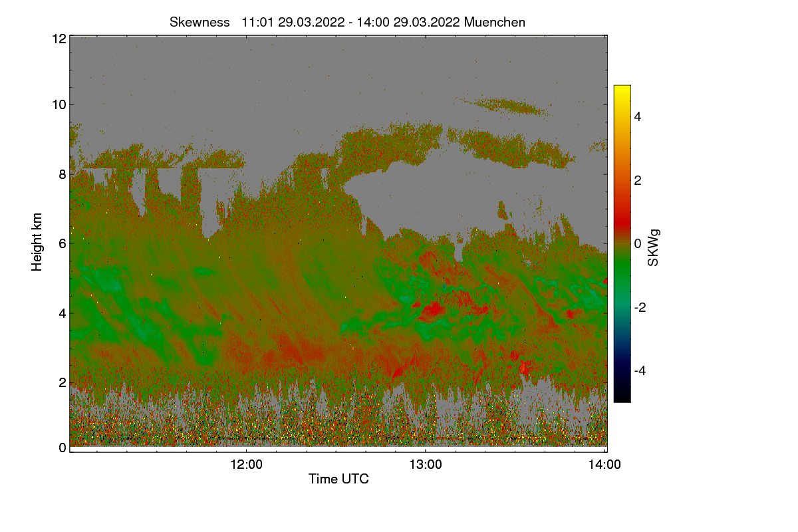Click the 14:00 time tick label
Viewport: 798px width, 532px height.
click(604, 465)
